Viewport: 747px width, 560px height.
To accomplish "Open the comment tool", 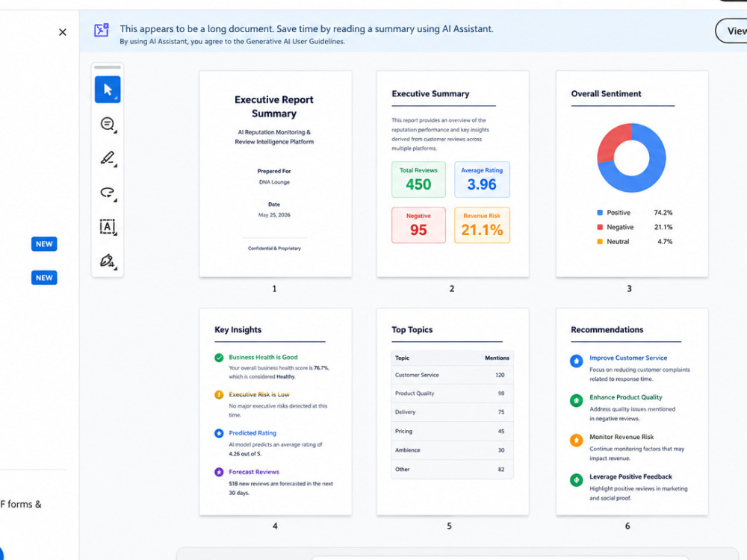I will pyautogui.click(x=108, y=124).
